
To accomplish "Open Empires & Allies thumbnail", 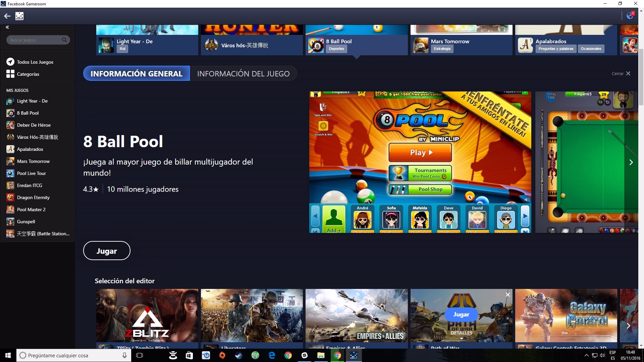I will coord(357,315).
